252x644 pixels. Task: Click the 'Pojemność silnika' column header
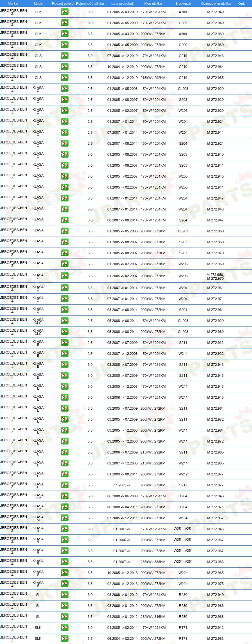[x=90, y=4]
